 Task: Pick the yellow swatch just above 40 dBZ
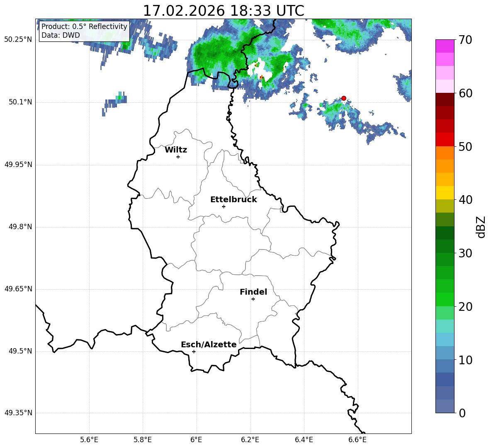click(x=445, y=193)
